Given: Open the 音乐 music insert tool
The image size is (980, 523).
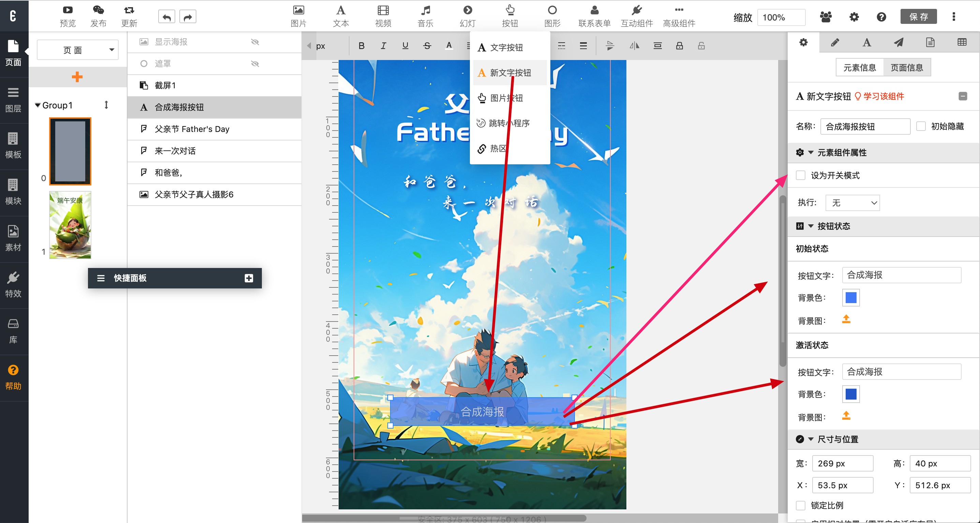Looking at the screenshot, I should (x=425, y=16).
